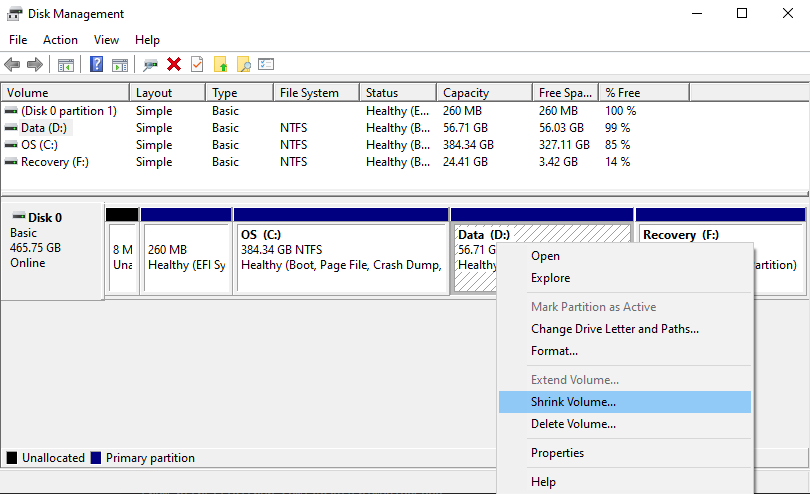Sort by the % Free column header
The height and width of the screenshot is (494, 810).
[644, 92]
